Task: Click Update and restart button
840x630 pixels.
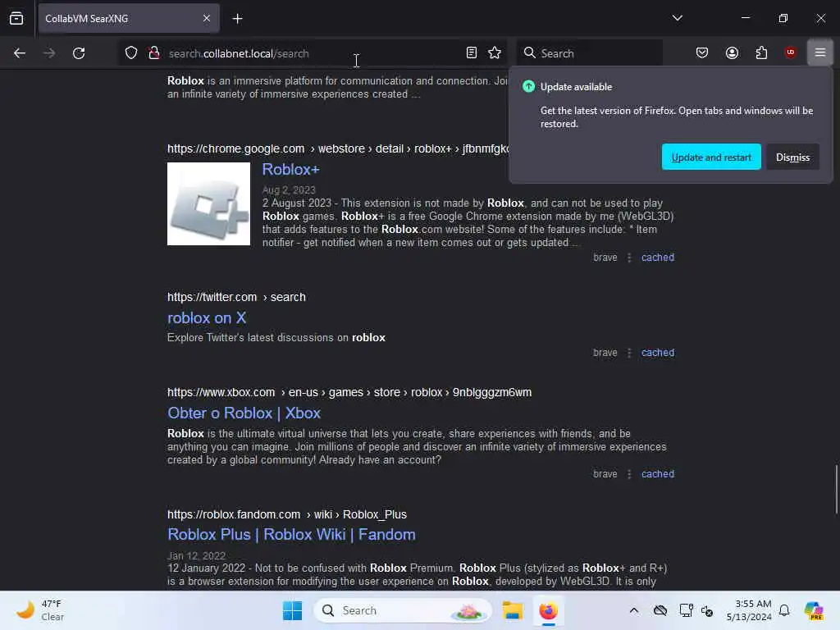Action: tap(711, 157)
